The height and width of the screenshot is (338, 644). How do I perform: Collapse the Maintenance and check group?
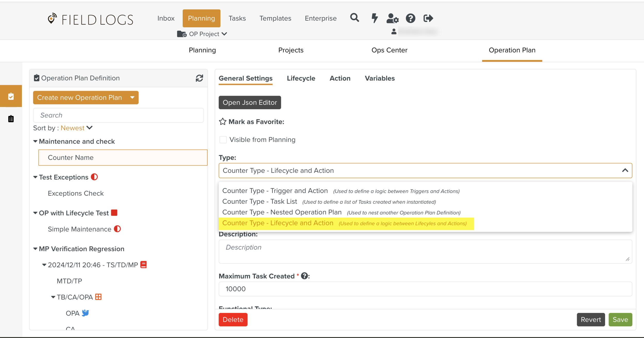click(35, 141)
